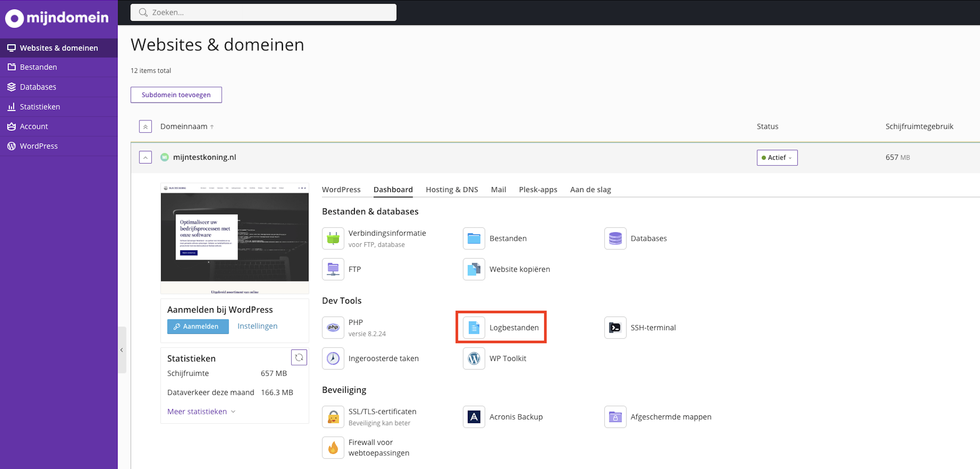Open the Logbestanden icon

click(x=474, y=327)
